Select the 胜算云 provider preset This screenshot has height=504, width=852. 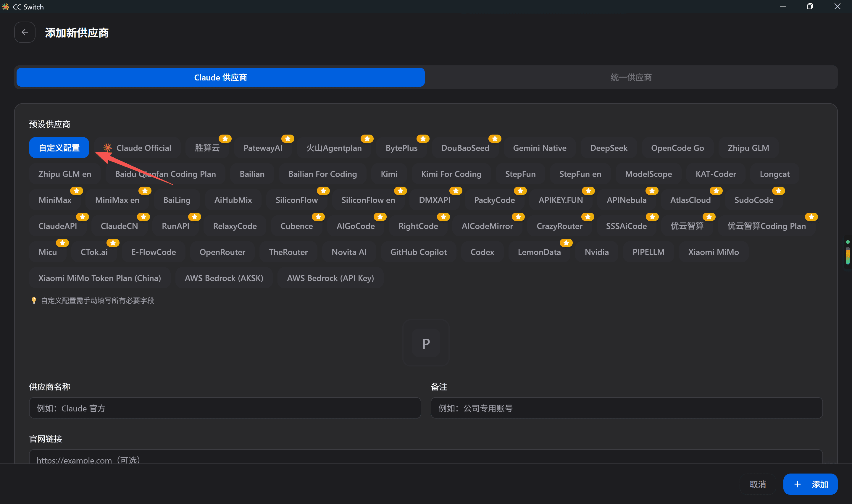207,148
